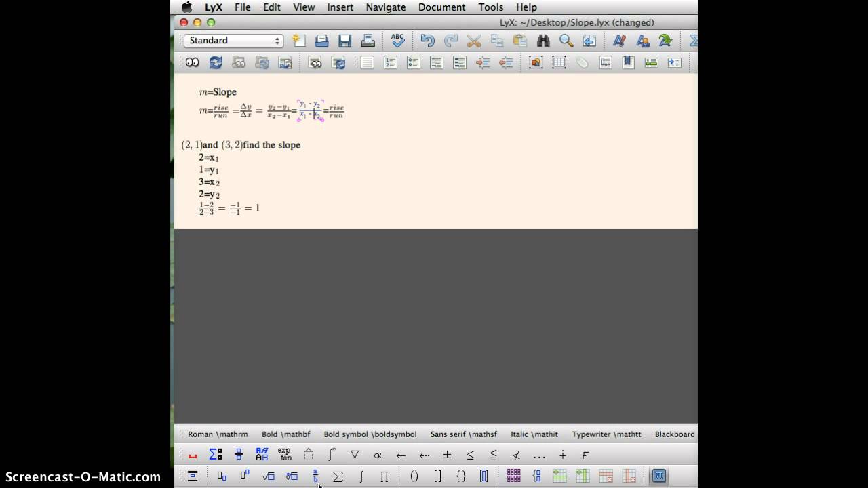Open Find and Replace binoculars icon
This screenshot has height=488, width=868.
[x=543, y=41]
